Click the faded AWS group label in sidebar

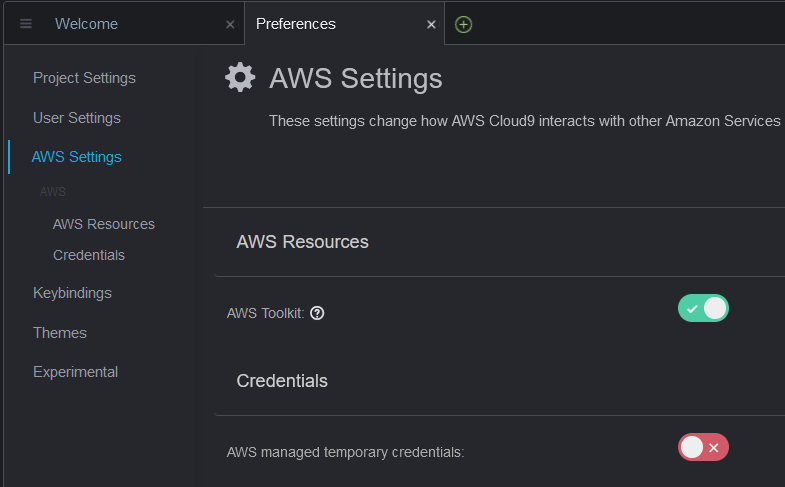point(53,192)
